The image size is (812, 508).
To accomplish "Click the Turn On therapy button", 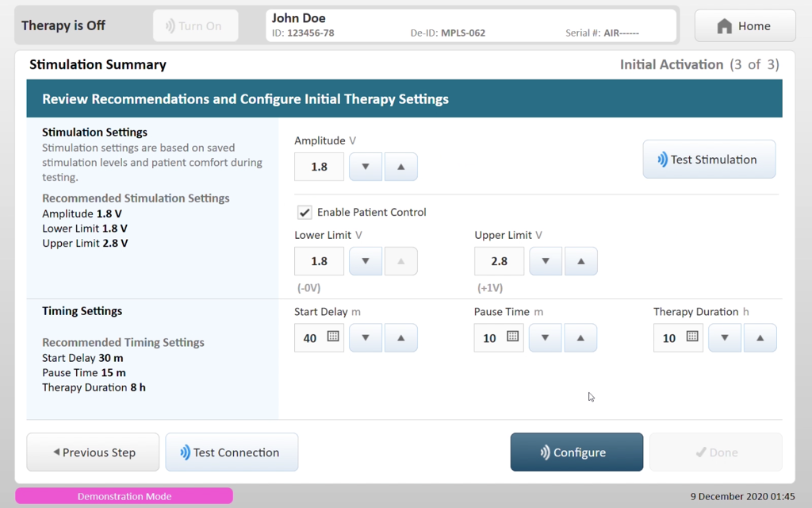I will click(196, 26).
